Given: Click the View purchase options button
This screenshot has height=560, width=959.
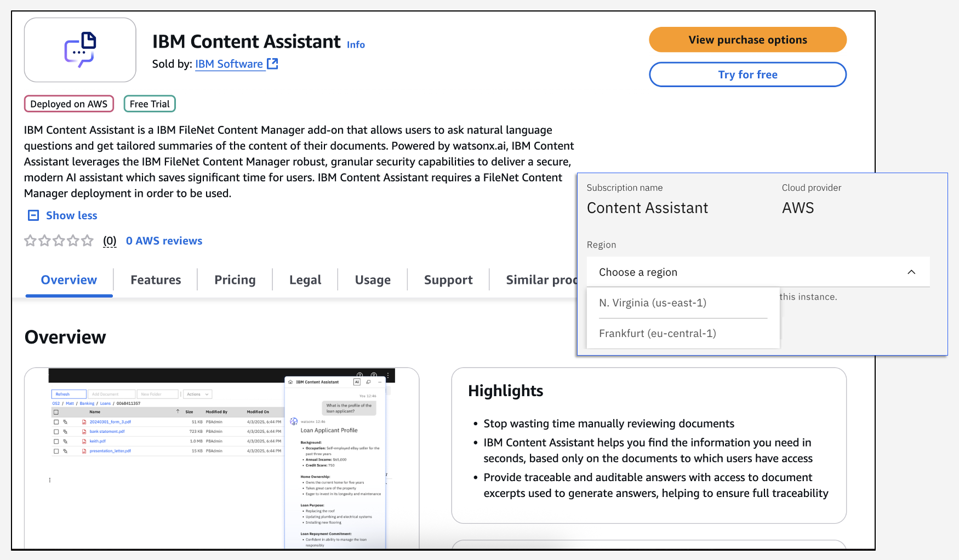Looking at the screenshot, I should point(748,40).
